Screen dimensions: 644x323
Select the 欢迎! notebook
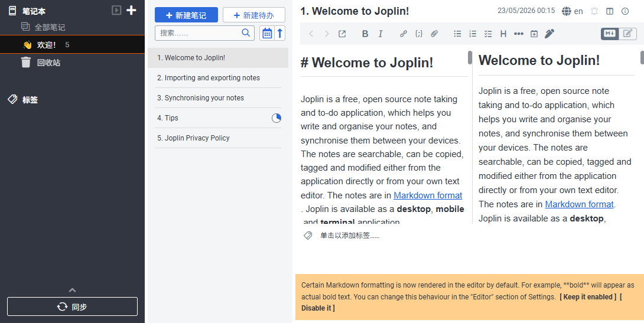point(72,45)
